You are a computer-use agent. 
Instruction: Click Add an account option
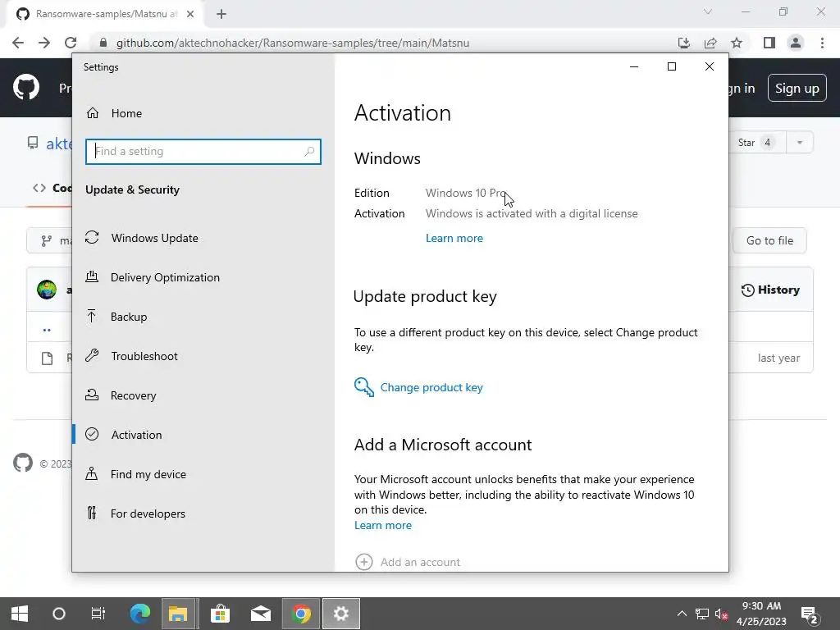pyautogui.click(x=420, y=562)
